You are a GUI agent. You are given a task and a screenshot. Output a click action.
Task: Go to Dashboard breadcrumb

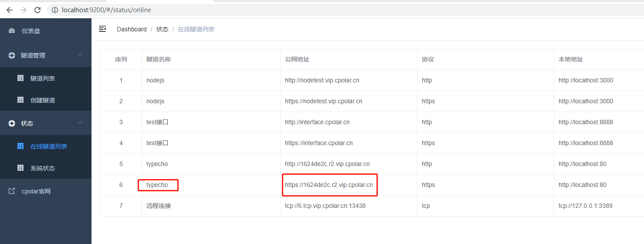click(132, 29)
